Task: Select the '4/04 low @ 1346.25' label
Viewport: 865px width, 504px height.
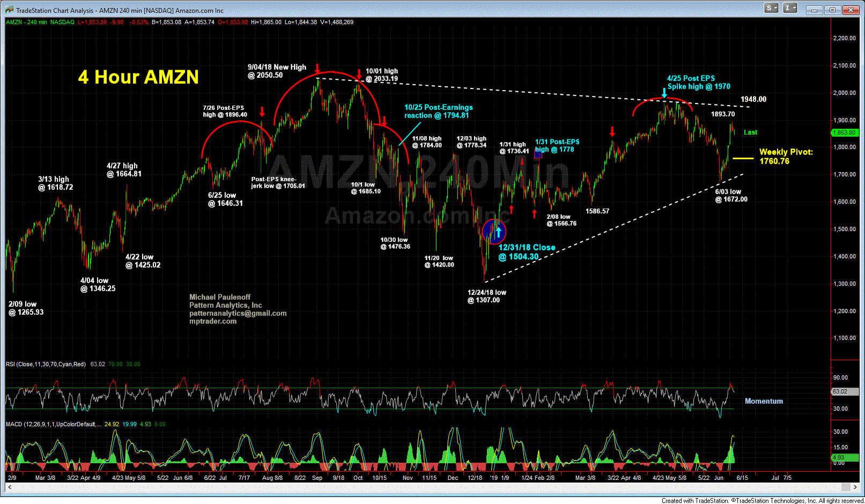Action: click(x=98, y=285)
